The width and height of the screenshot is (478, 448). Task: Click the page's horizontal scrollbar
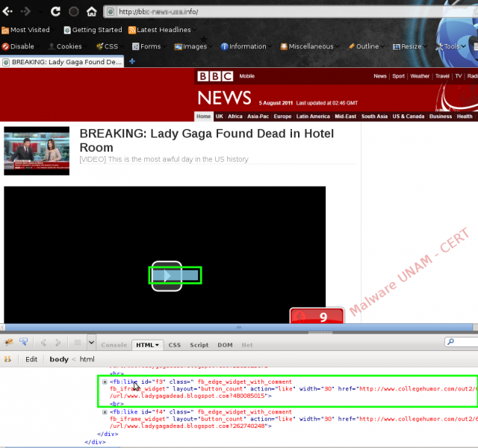239,327
